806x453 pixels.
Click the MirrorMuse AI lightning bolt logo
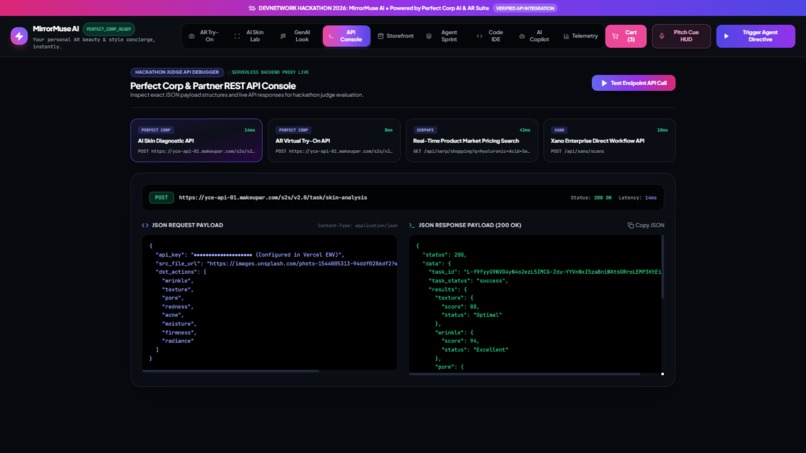(x=19, y=36)
